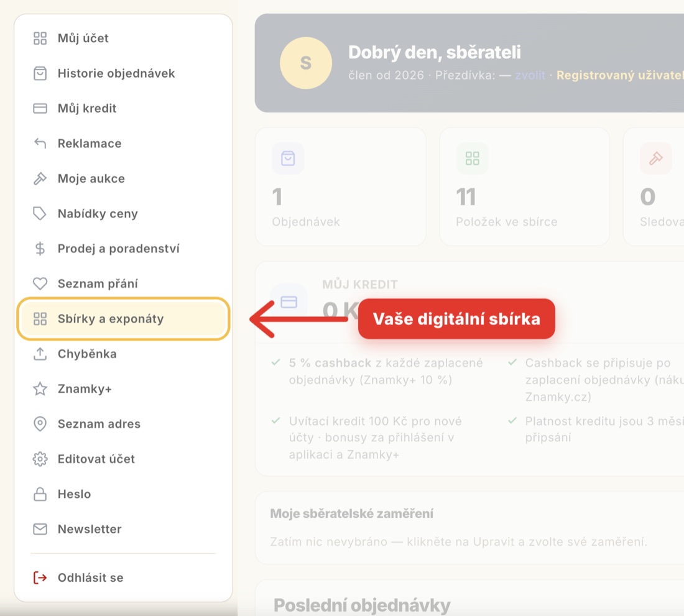Click the padlock icon next to Heslo
Screen dimensions: 684x616
[x=40, y=494]
